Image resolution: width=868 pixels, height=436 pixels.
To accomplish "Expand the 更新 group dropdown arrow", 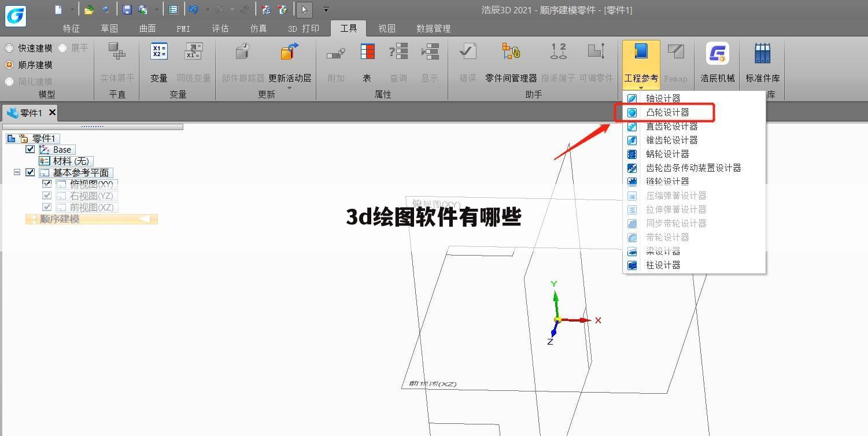I will coord(290,88).
